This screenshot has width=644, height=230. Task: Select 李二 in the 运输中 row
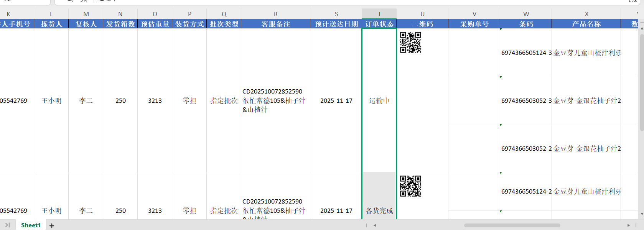click(86, 100)
